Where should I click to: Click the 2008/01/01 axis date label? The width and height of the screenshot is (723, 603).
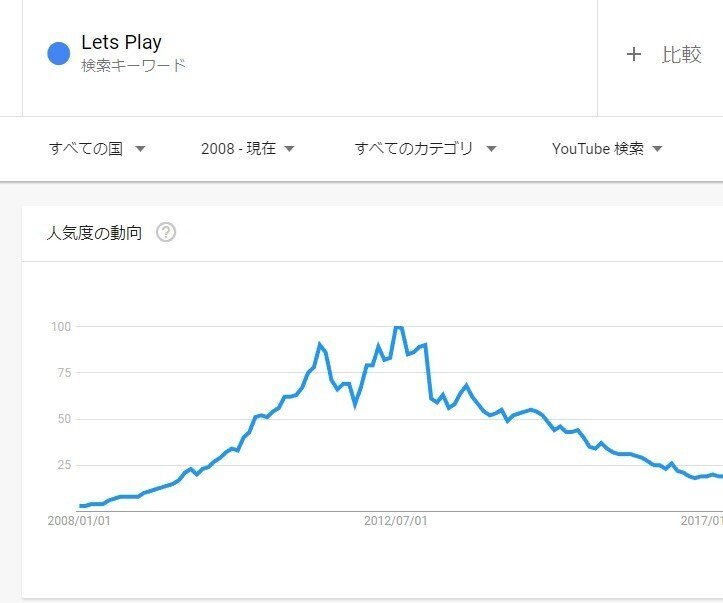[79, 521]
